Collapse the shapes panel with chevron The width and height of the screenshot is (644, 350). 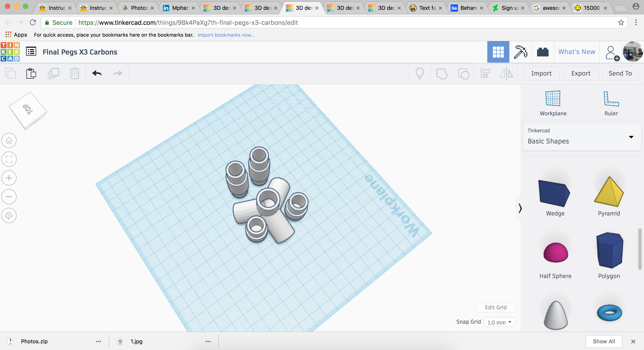[x=520, y=208]
